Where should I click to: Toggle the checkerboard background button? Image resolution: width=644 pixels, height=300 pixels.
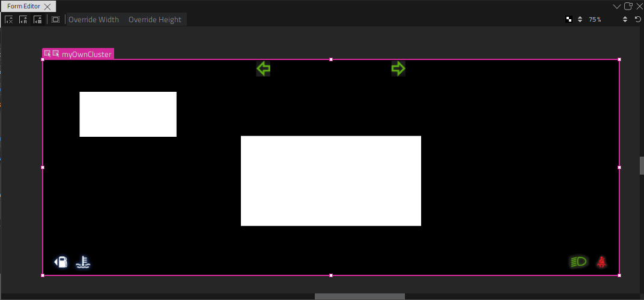568,20
